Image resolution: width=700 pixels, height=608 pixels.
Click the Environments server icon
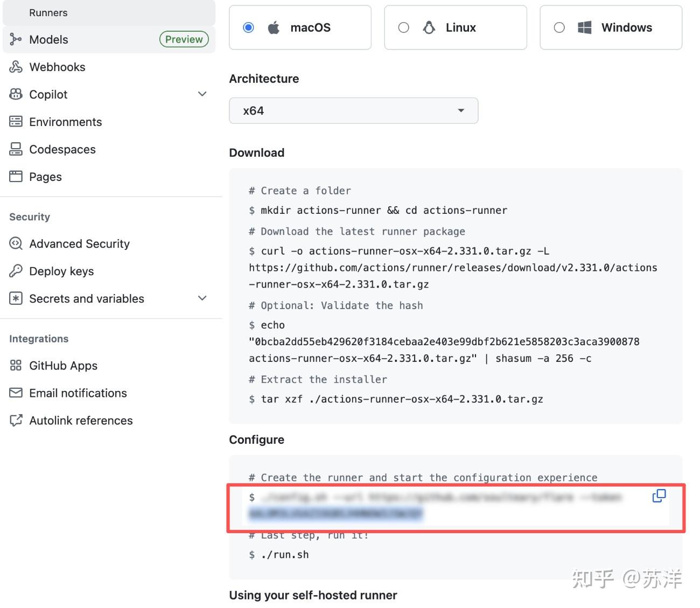(x=16, y=122)
